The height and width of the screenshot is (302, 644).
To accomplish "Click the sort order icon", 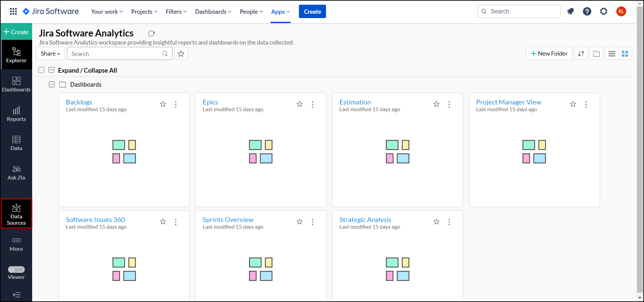I will pos(581,54).
